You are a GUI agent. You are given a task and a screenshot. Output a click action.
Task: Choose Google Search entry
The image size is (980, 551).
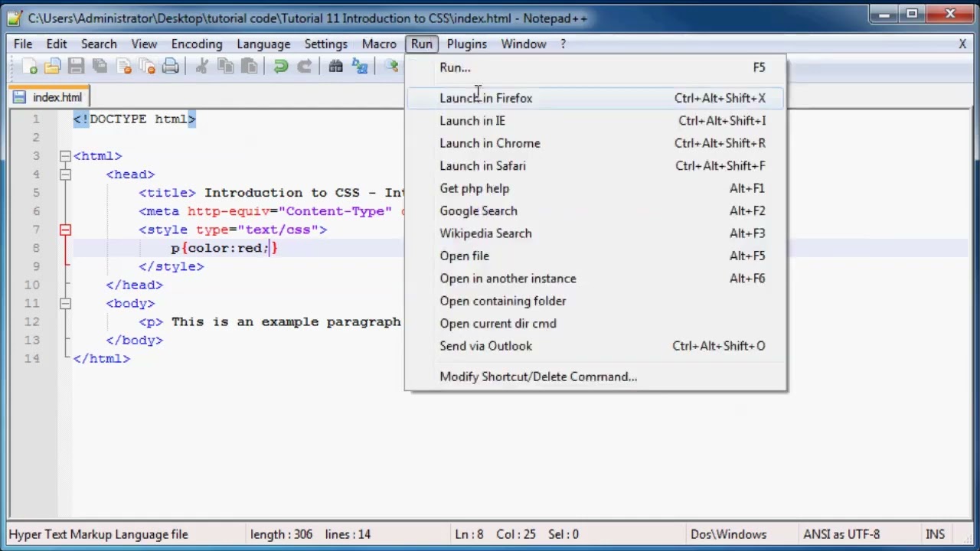596,211
